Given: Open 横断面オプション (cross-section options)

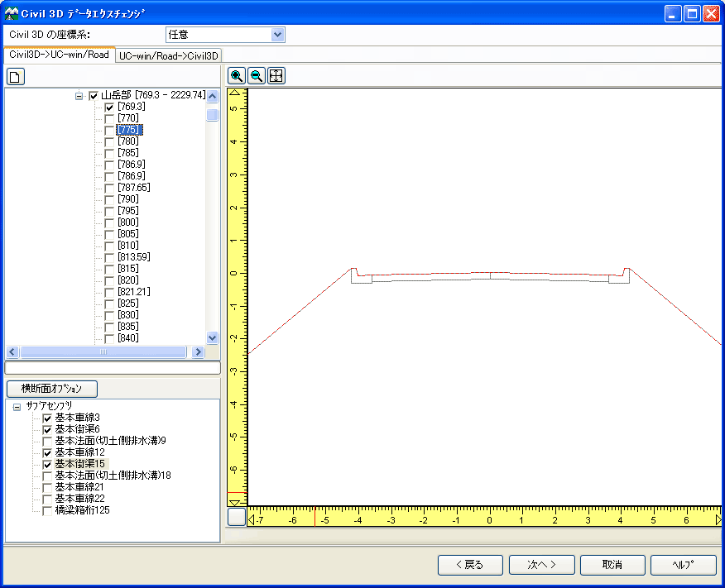Looking at the screenshot, I should (52, 389).
